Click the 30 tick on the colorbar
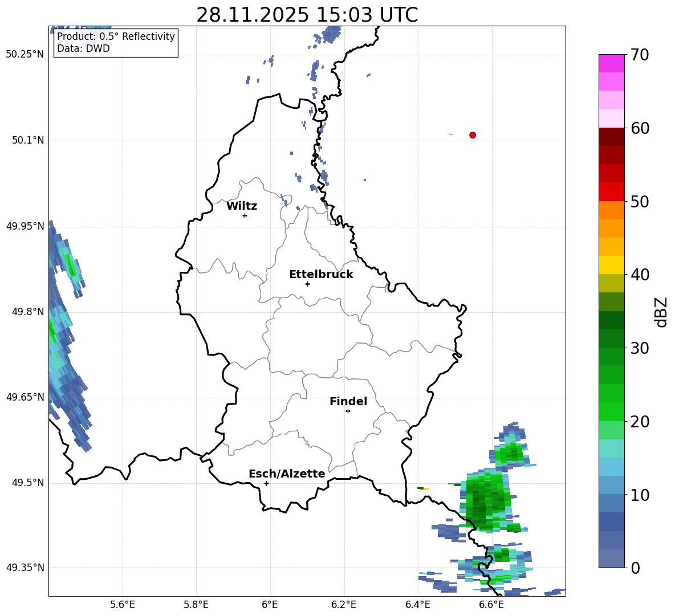This screenshot has height=616, width=675. (x=640, y=348)
